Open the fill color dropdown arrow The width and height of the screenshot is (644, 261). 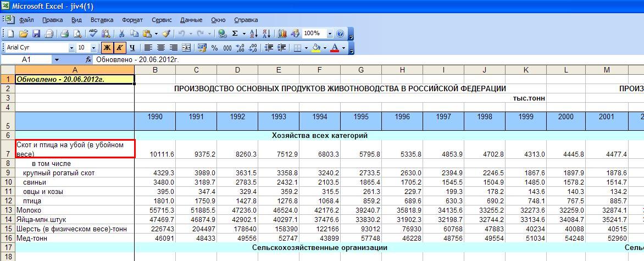coord(325,48)
